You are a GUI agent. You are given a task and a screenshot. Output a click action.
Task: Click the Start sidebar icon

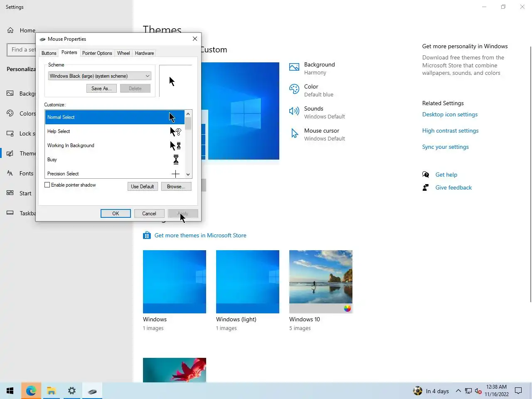coord(10,193)
